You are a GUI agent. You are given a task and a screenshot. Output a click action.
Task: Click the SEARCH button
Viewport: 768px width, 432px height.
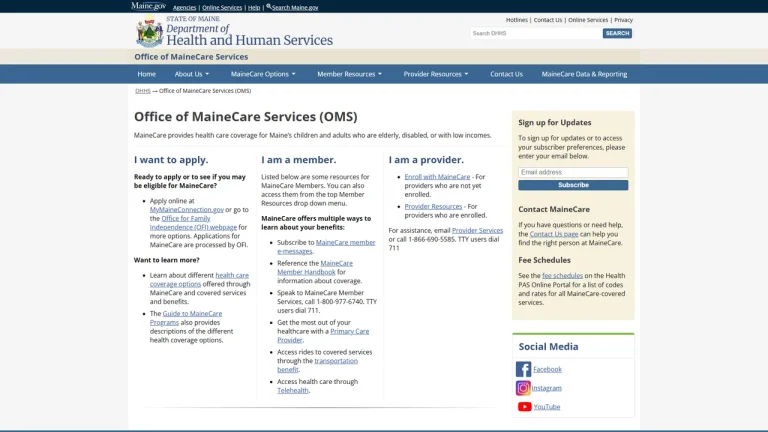[617, 33]
